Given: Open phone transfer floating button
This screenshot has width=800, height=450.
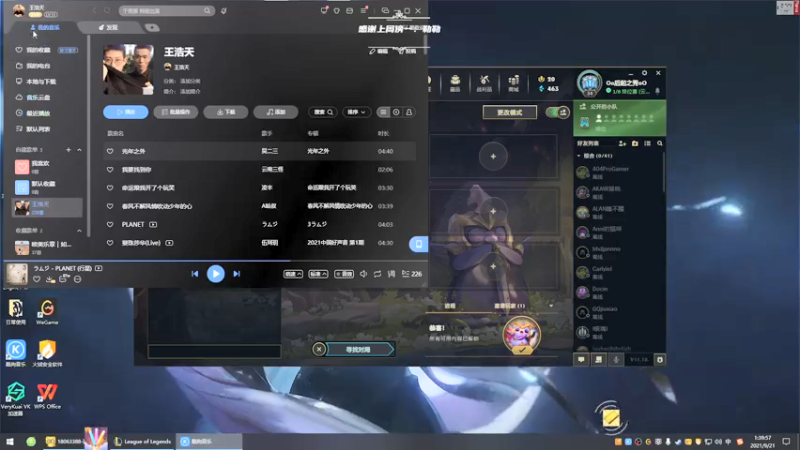Looking at the screenshot, I should point(418,244).
